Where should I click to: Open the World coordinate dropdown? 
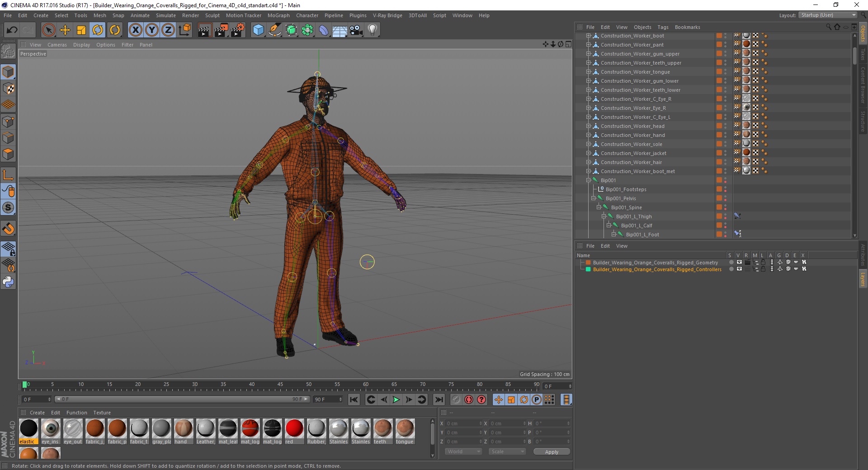[x=463, y=451]
